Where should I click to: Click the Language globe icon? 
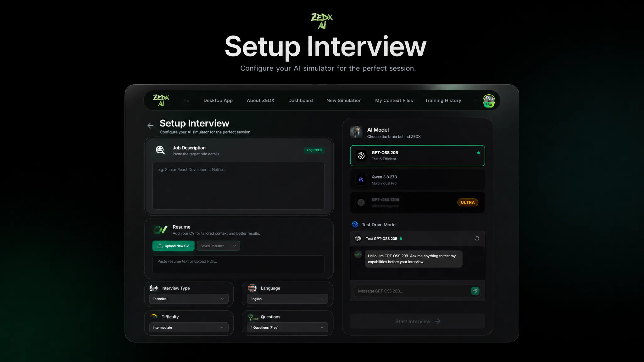click(252, 288)
